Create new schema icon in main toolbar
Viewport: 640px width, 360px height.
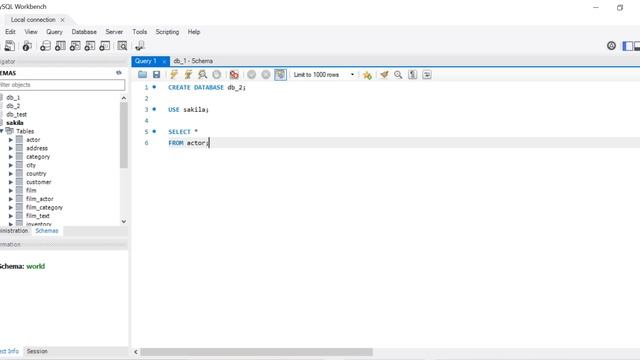tap(45, 46)
